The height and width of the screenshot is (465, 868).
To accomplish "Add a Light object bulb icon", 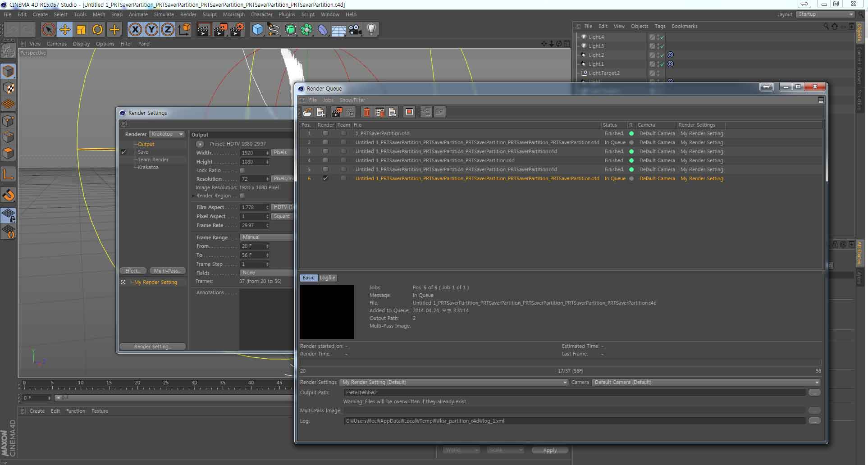I will click(x=371, y=30).
